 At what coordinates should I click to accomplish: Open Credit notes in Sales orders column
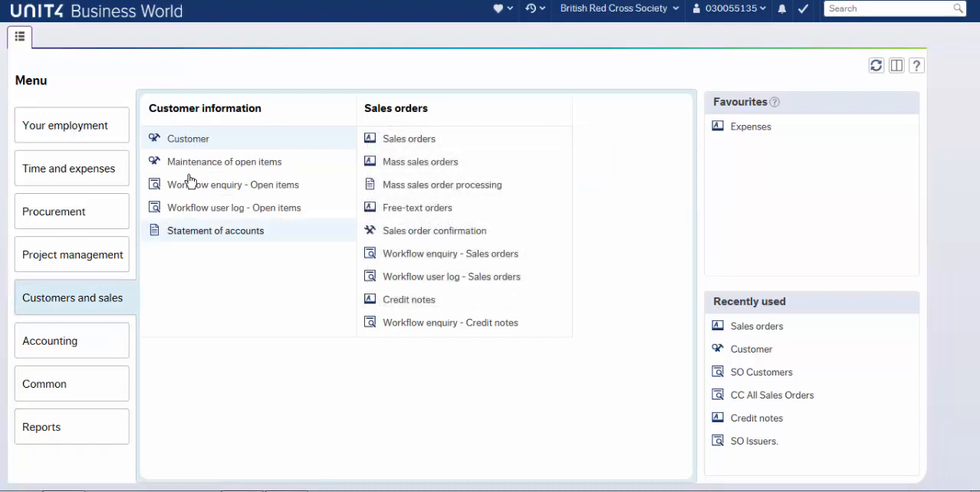pos(409,300)
